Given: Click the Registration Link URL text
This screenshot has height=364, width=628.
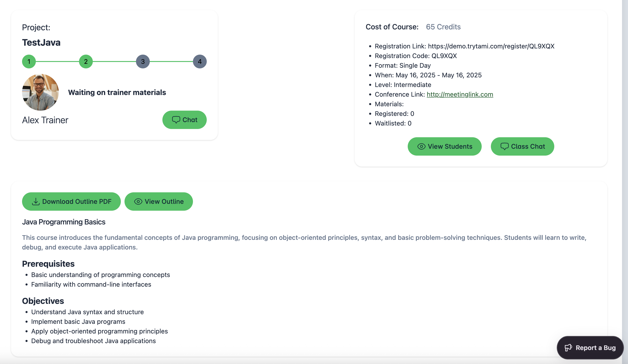Looking at the screenshot, I should tap(491, 46).
